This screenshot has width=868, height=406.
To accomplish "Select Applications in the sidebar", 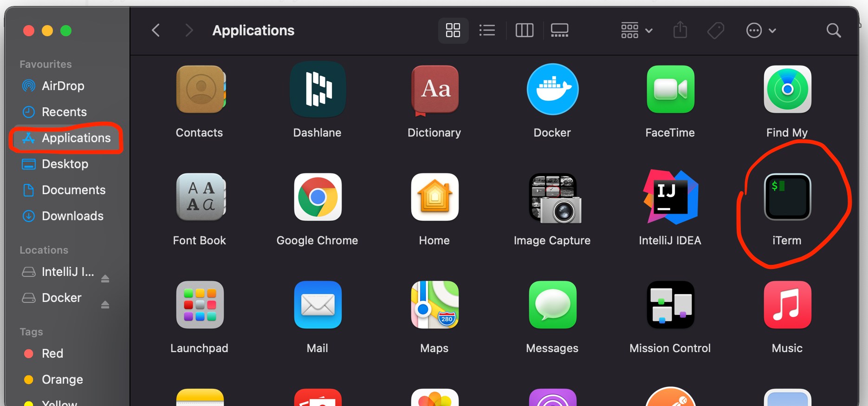I will 67,138.
